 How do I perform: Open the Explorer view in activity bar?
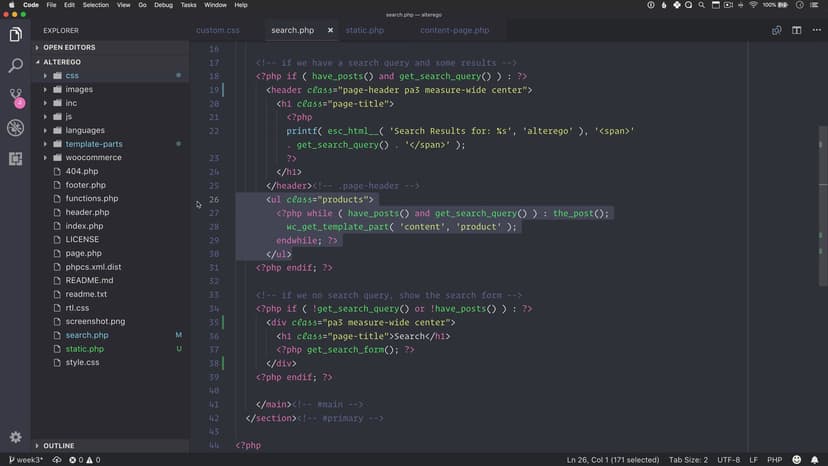click(15, 35)
